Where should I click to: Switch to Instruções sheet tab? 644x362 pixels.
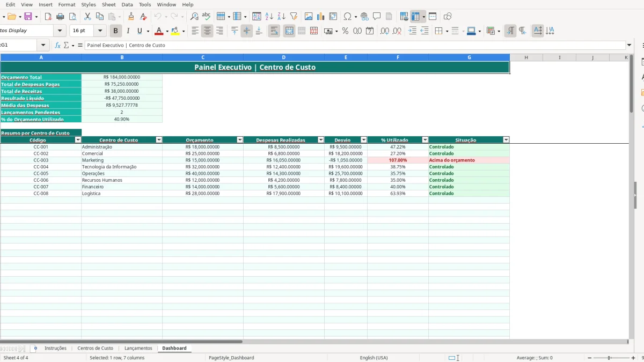(55, 348)
